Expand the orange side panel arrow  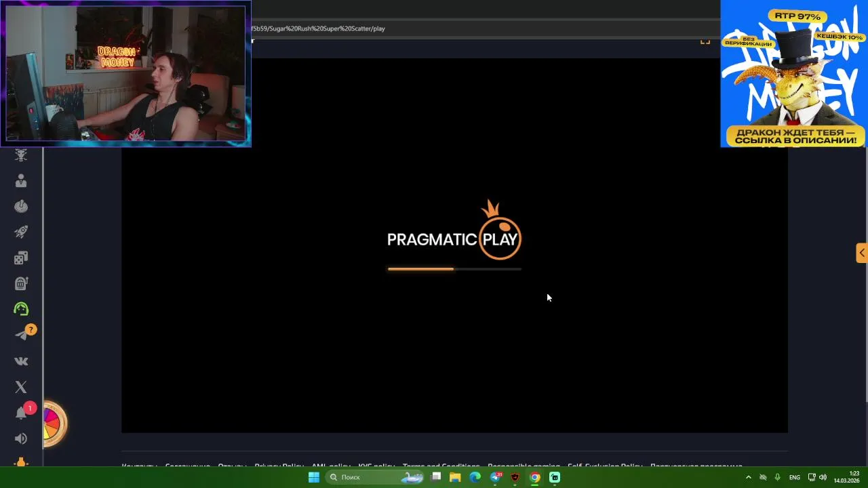(862, 253)
